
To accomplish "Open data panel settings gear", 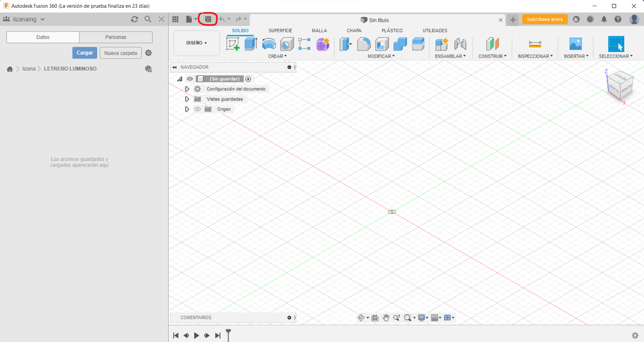I will 148,53.
